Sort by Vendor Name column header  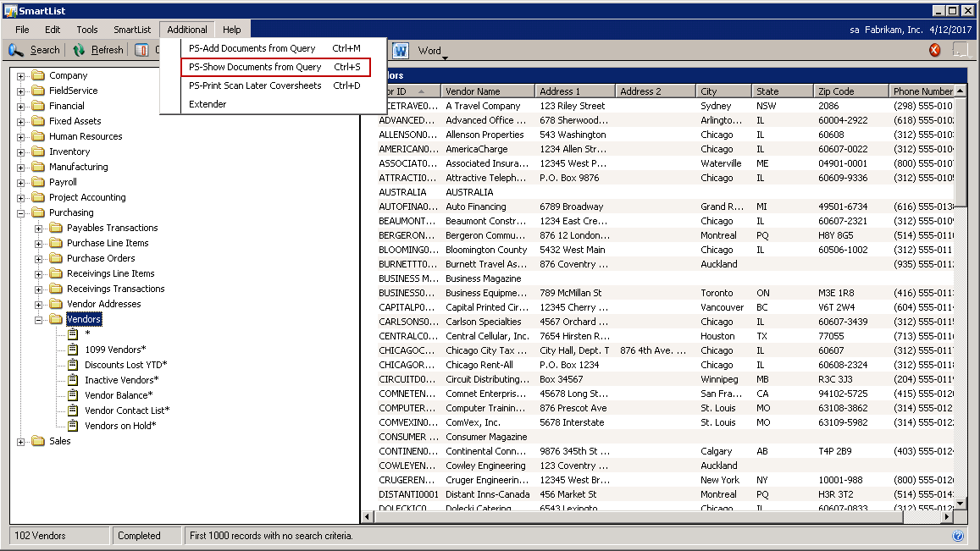click(488, 91)
